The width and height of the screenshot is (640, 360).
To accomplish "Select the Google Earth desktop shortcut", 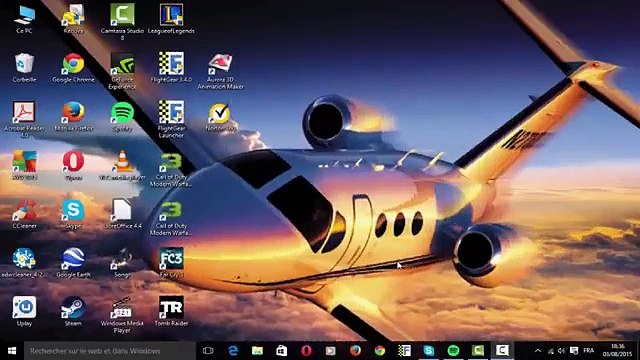I will pyautogui.click(x=73, y=262).
